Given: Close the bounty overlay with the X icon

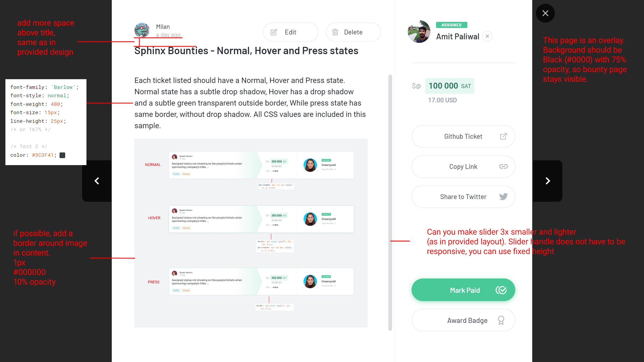Looking at the screenshot, I should pyautogui.click(x=545, y=13).
